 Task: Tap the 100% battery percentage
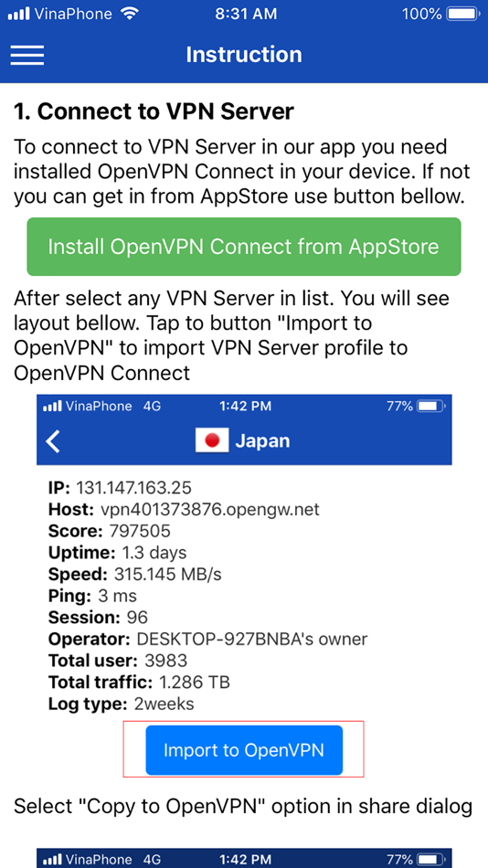click(x=422, y=14)
